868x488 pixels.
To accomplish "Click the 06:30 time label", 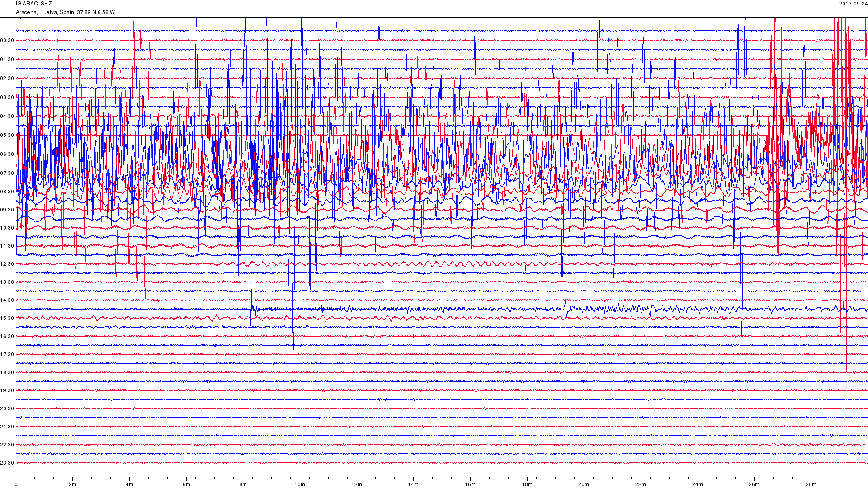I will [x=7, y=154].
